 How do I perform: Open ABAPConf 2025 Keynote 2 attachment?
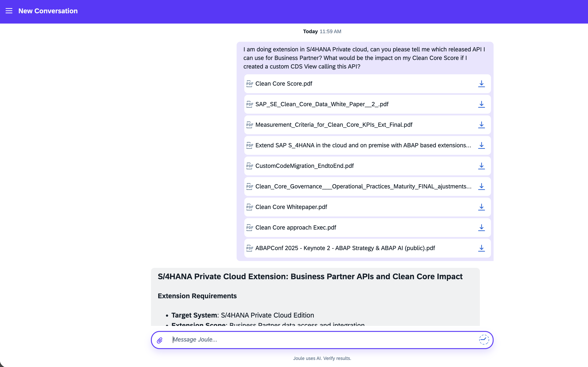[345, 248]
